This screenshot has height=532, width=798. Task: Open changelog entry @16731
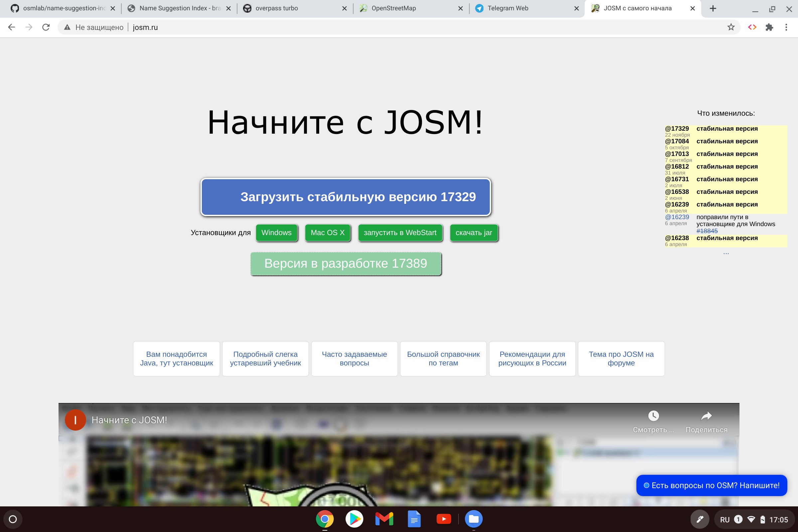click(677, 179)
